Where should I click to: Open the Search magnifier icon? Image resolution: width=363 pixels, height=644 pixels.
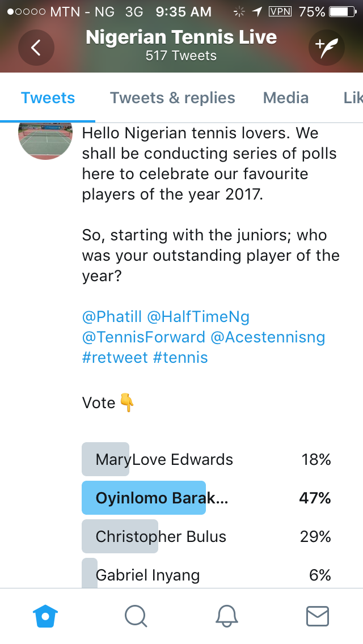pyautogui.click(x=136, y=616)
